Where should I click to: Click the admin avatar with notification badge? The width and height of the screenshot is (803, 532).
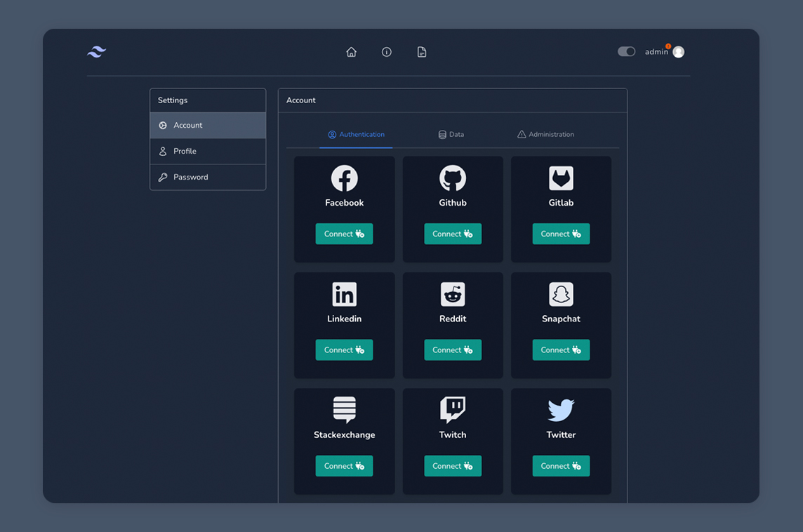pyautogui.click(x=678, y=51)
